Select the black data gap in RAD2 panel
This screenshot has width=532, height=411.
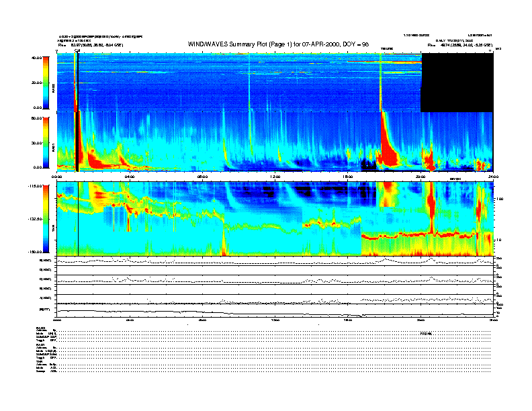pyautogui.click(x=456, y=83)
